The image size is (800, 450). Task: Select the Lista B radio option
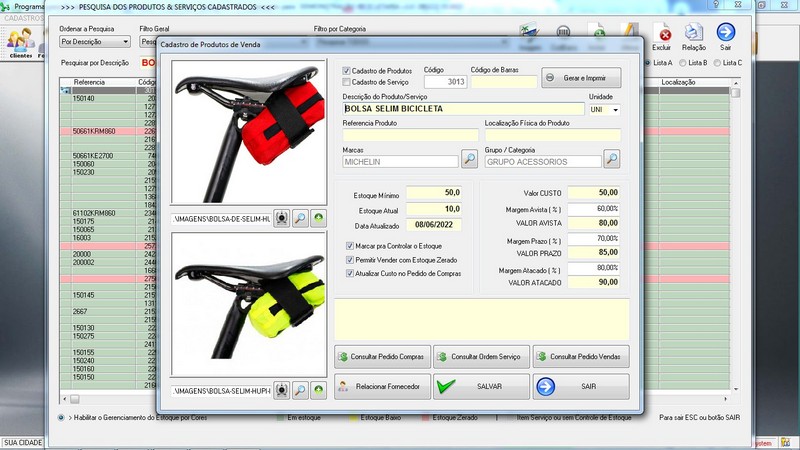682,63
